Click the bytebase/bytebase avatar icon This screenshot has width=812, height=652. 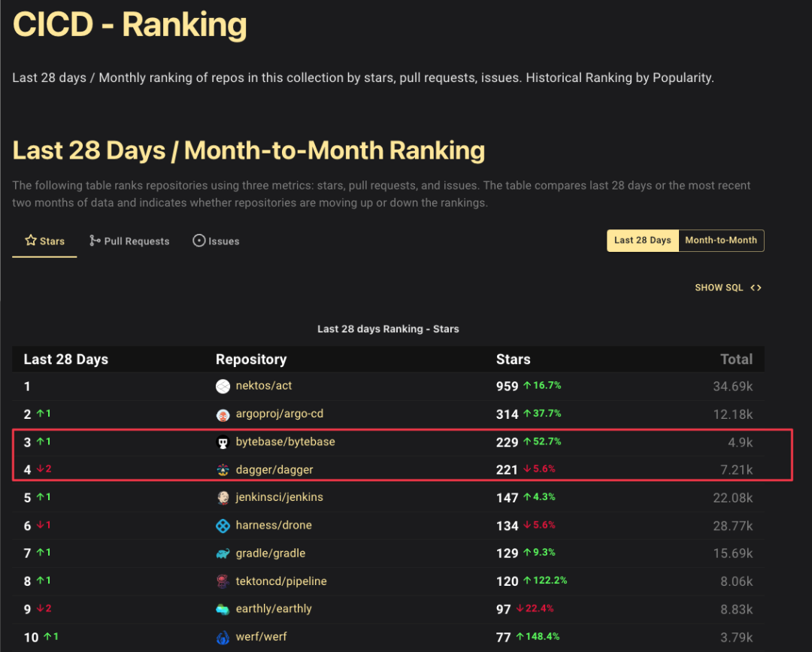pyautogui.click(x=223, y=442)
